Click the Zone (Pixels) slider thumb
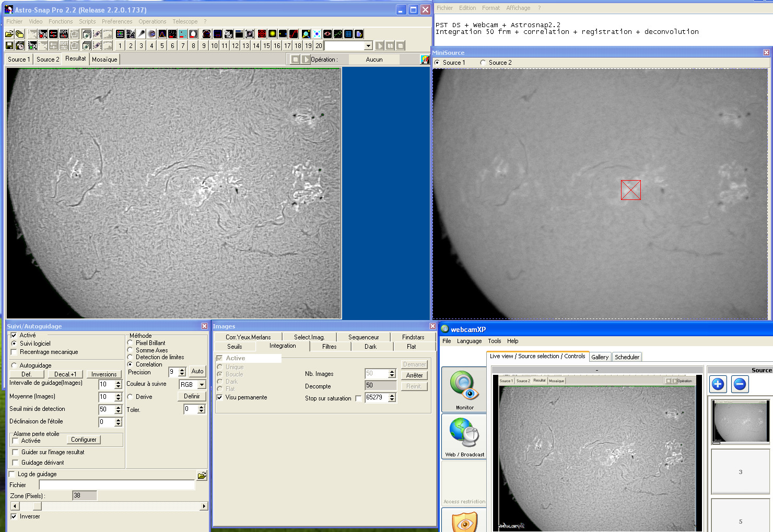The height and width of the screenshot is (532, 773). (37, 506)
